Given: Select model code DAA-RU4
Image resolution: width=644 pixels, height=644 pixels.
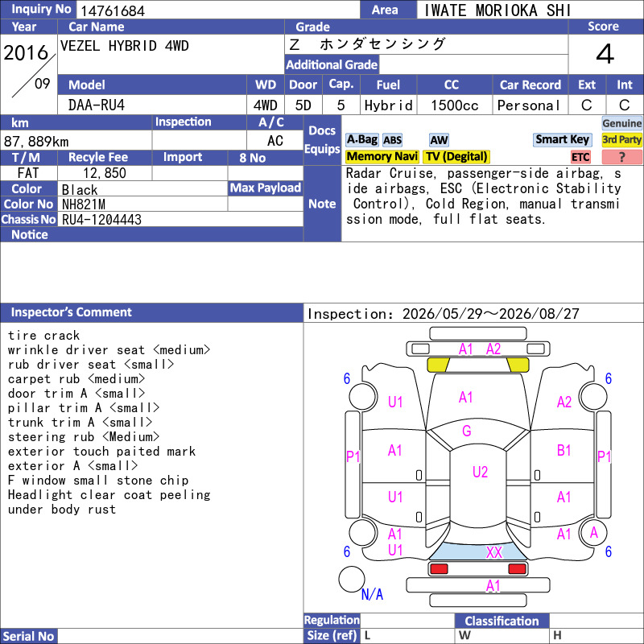Looking at the screenshot, I should pyautogui.click(x=96, y=105).
